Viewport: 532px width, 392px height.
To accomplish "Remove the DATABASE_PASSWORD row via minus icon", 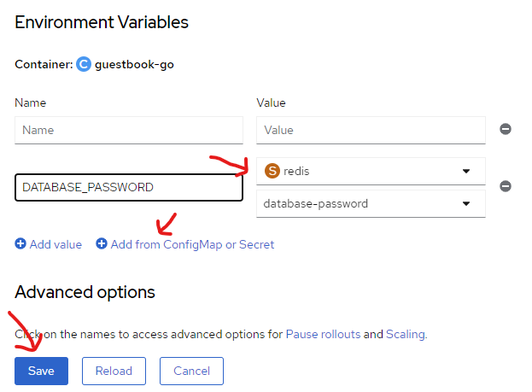I will [506, 186].
